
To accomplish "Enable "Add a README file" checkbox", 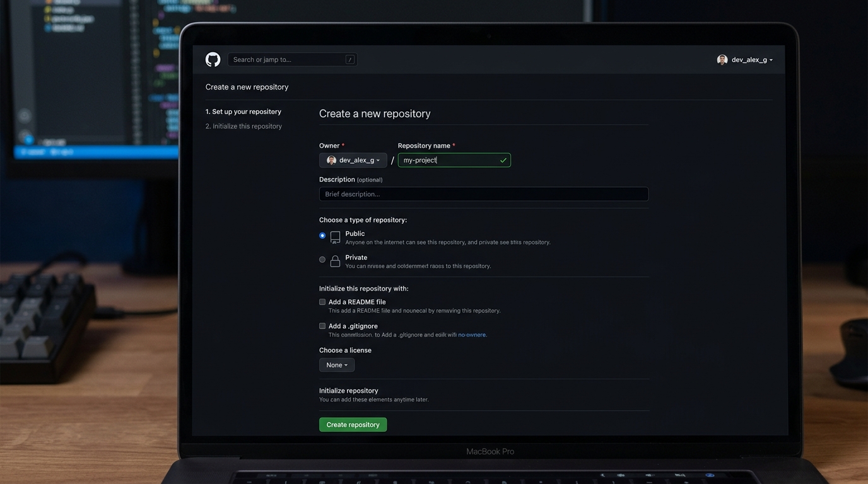I will tap(322, 302).
